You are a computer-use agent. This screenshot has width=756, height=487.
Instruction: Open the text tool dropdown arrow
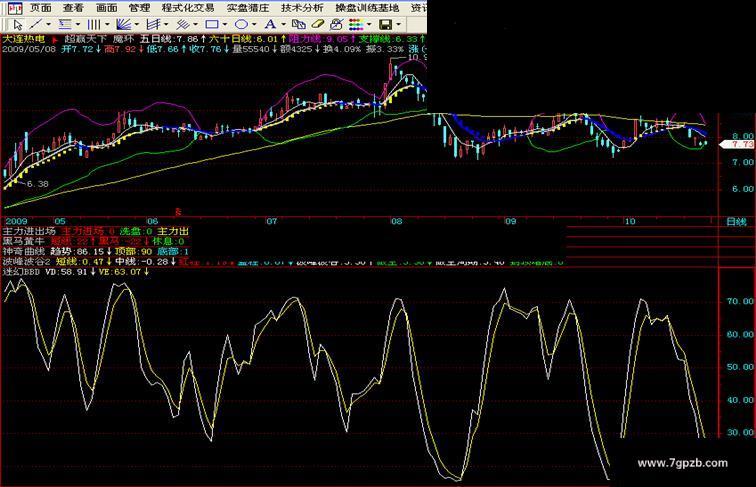pos(283,24)
